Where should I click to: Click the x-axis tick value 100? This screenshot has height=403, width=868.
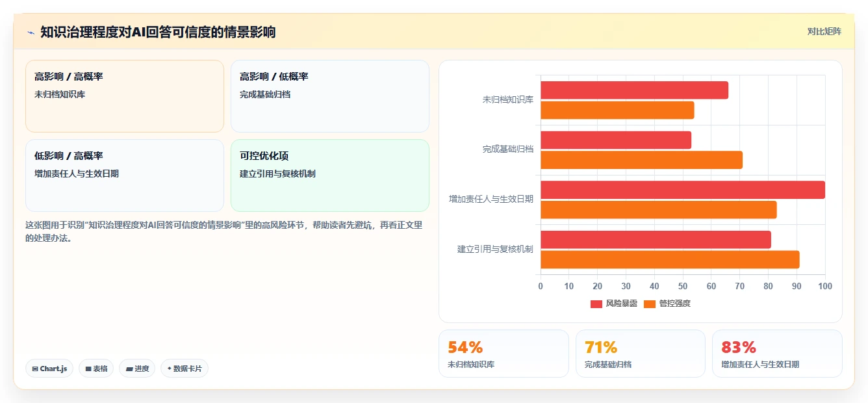[x=825, y=287]
